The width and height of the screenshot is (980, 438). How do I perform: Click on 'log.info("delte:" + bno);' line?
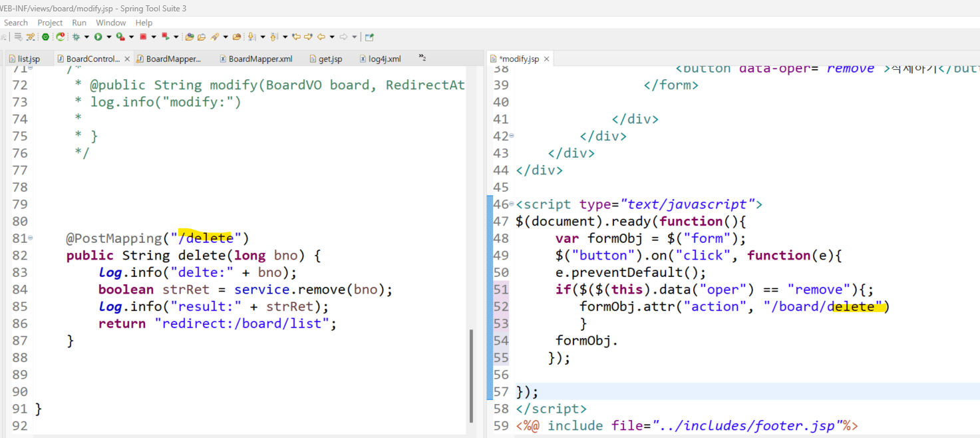[x=198, y=272]
